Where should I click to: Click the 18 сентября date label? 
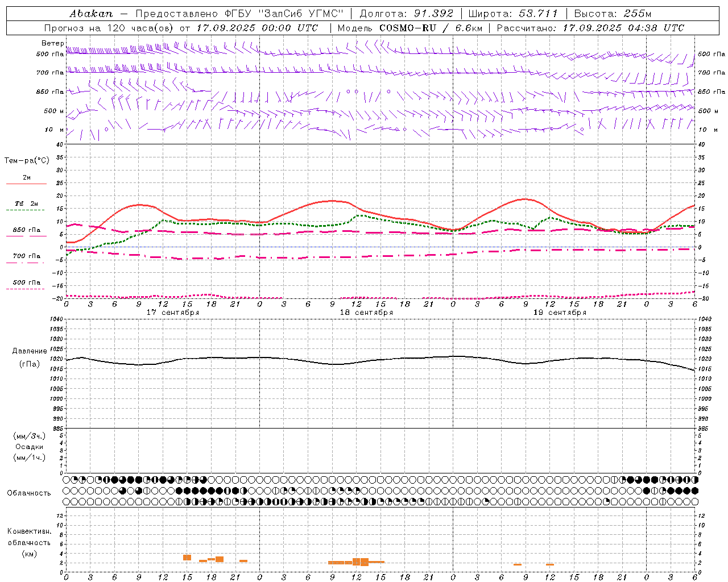366,313
